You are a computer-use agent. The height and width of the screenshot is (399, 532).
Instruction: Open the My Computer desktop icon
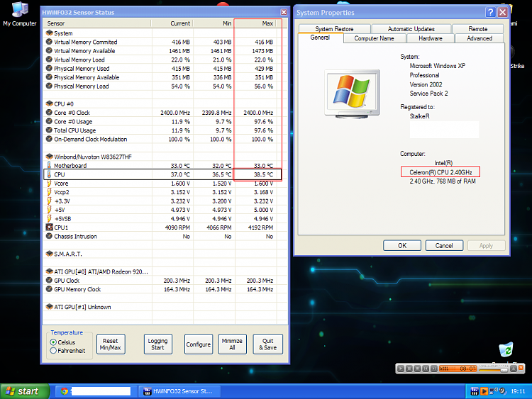click(x=20, y=14)
